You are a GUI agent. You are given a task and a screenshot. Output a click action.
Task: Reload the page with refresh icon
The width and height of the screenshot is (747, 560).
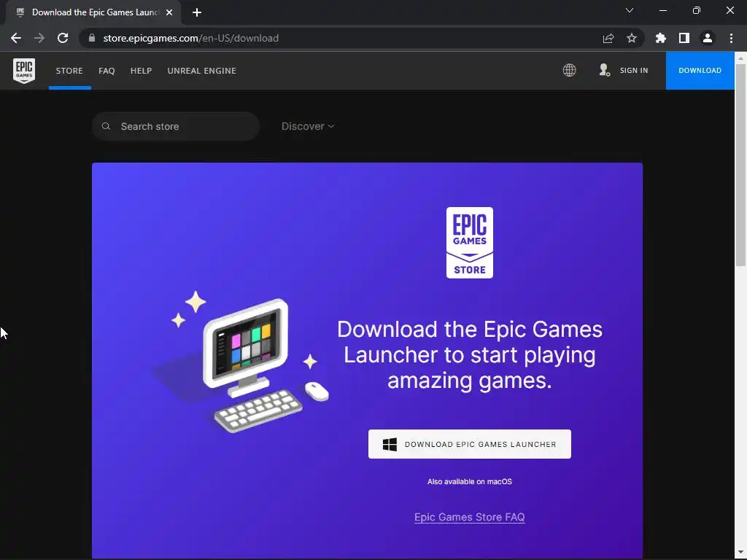tap(63, 38)
